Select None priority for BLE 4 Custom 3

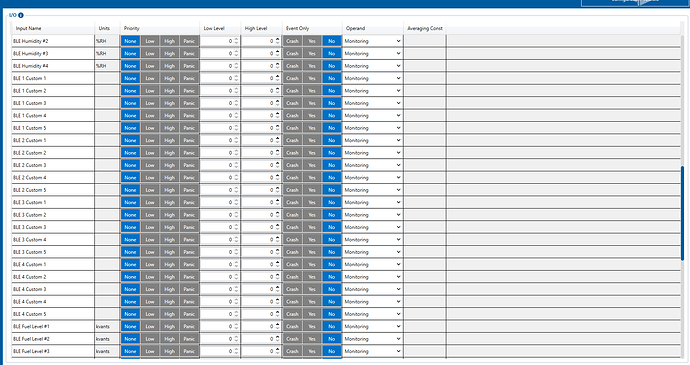130,289
